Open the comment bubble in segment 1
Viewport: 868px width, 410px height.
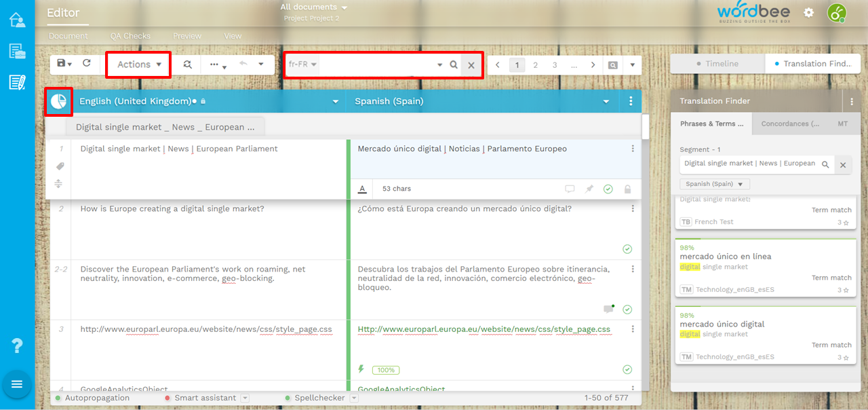tap(570, 189)
